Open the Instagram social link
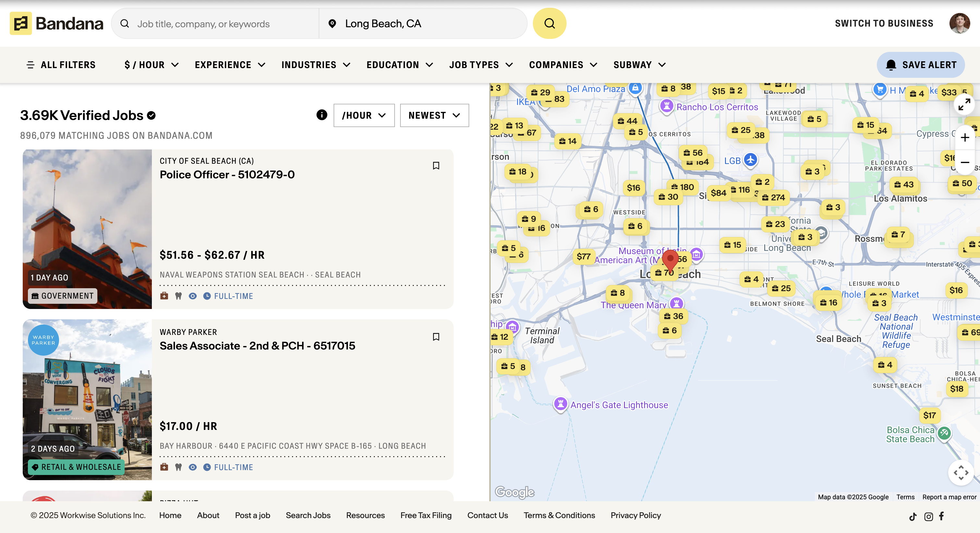Viewport: 980px width, 533px height. [928, 516]
